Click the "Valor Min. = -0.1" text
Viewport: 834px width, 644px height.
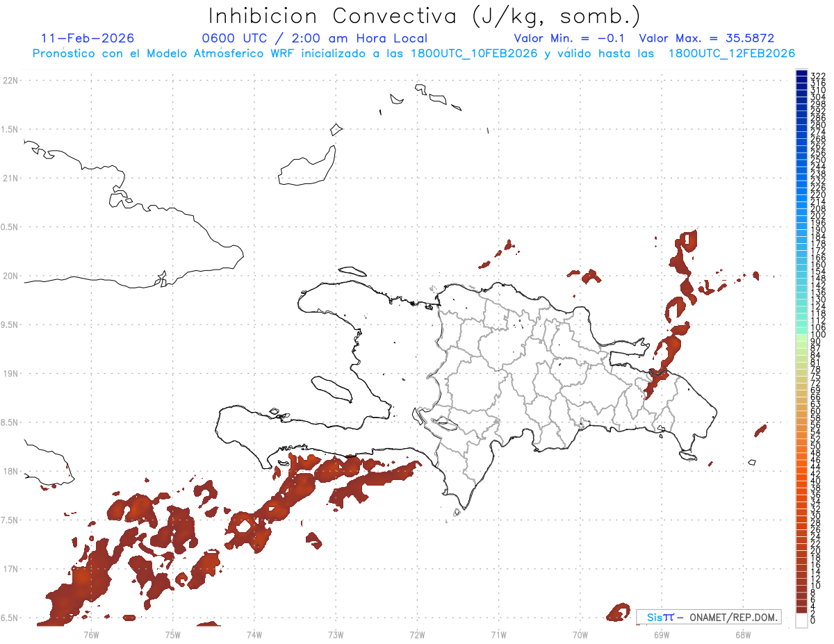[x=571, y=38]
